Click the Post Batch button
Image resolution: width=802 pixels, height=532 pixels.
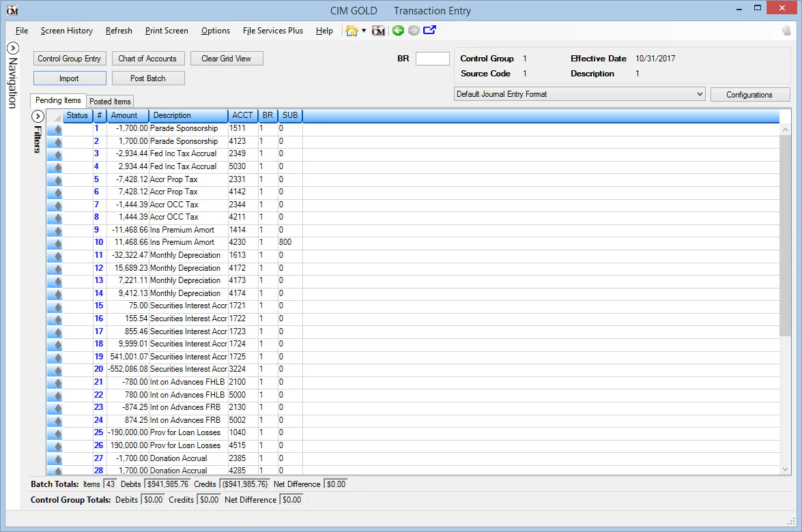coord(148,78)
